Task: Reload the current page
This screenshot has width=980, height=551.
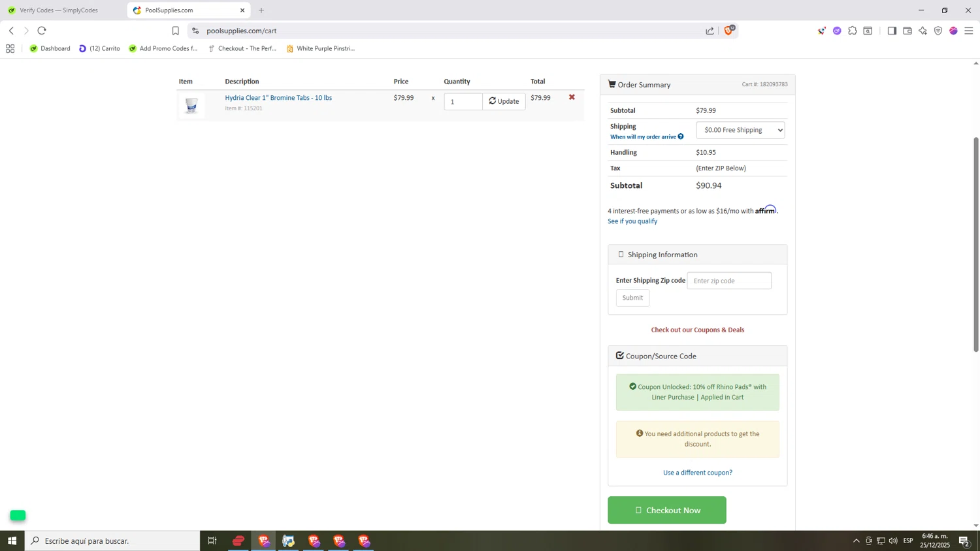Action: pyautogui.click(x=42, y=31)
